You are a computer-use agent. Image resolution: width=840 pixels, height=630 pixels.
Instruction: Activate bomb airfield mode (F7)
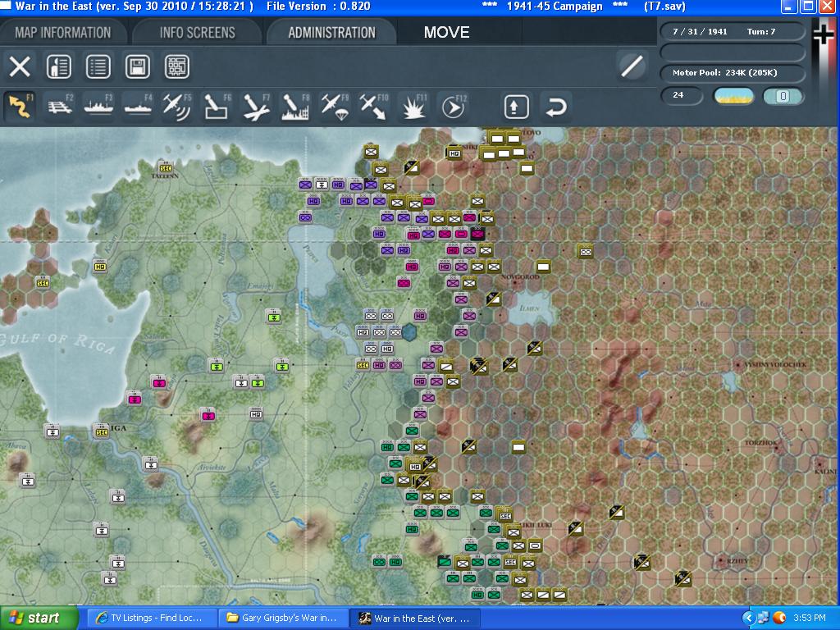coord(256,106)
